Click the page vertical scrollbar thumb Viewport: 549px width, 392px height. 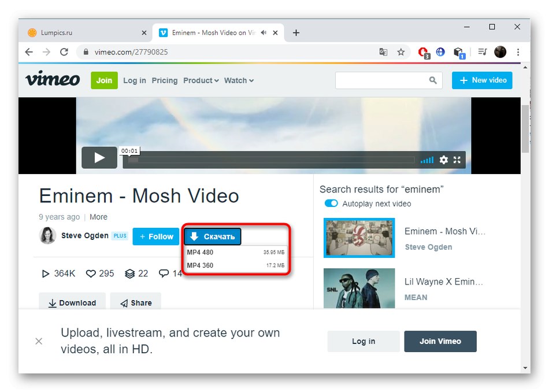(525, 128)
